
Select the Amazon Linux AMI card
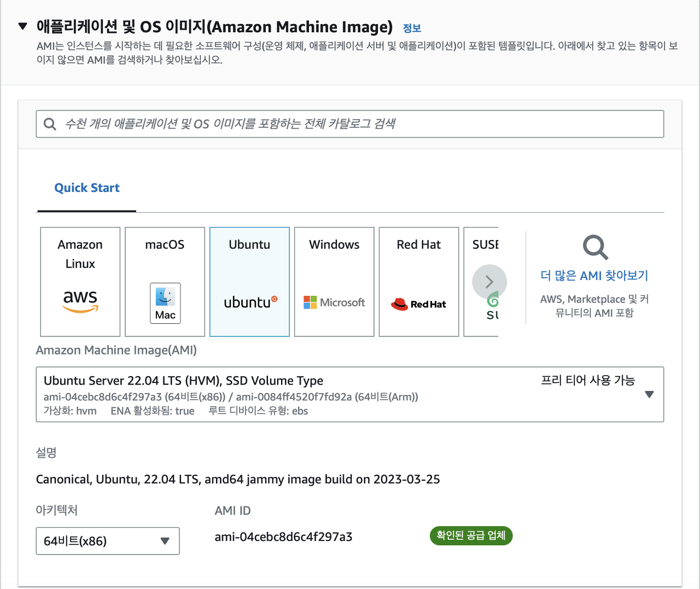coord(80,282)
